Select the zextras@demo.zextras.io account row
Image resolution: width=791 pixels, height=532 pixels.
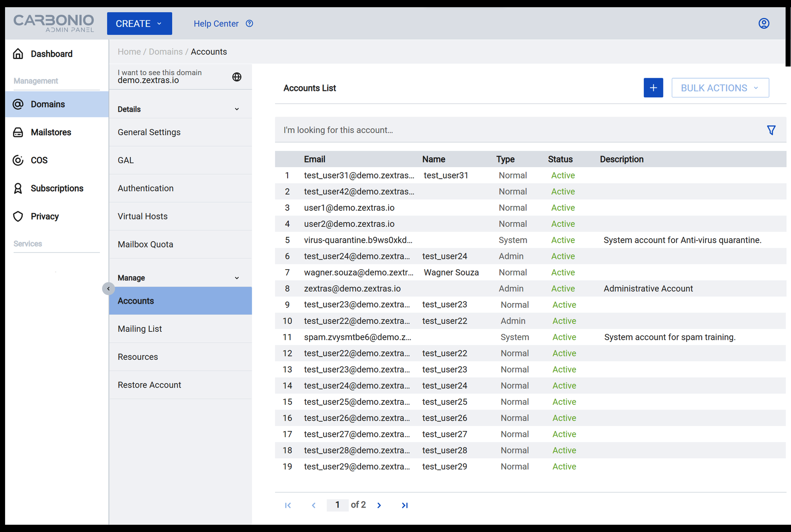352,289
